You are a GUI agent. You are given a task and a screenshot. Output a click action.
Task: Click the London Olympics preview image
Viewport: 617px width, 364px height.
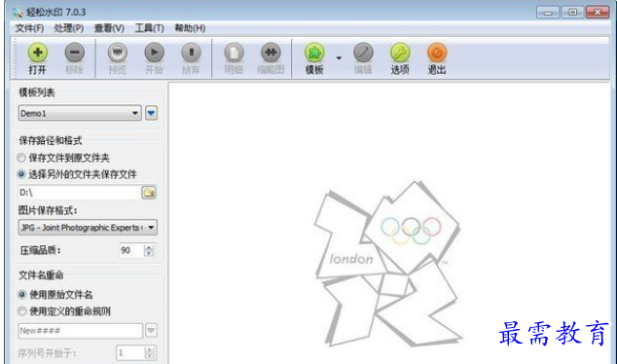pyautogui.click(x=388, y=264)
